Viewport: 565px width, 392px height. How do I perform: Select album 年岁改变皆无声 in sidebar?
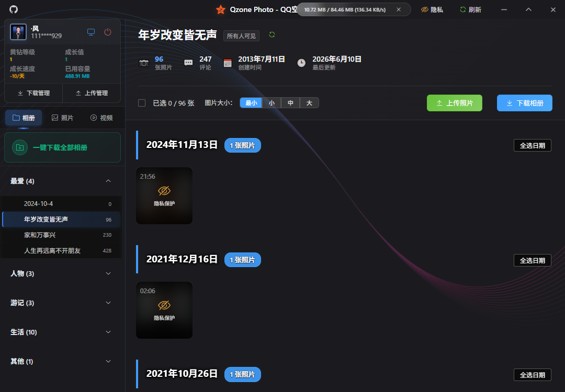coord(62,219)
